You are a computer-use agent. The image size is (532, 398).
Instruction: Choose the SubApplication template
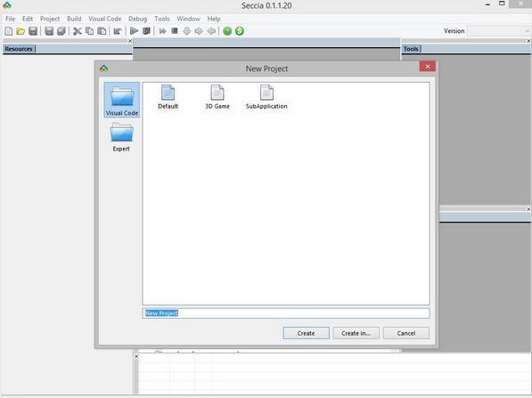[266, 97]
